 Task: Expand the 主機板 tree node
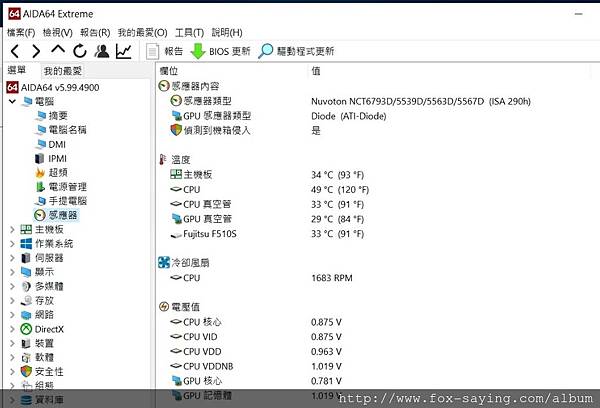point(12,230)
